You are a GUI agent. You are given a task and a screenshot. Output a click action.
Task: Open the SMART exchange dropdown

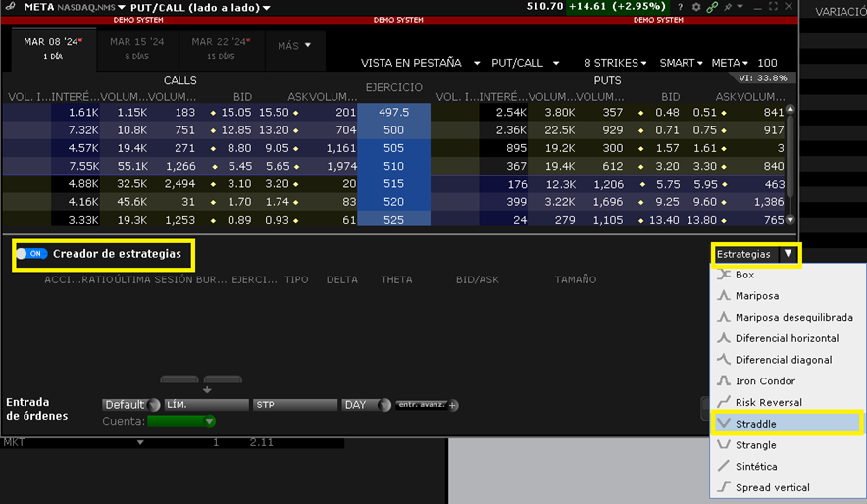pyautogui.click(x=683, y=63)
